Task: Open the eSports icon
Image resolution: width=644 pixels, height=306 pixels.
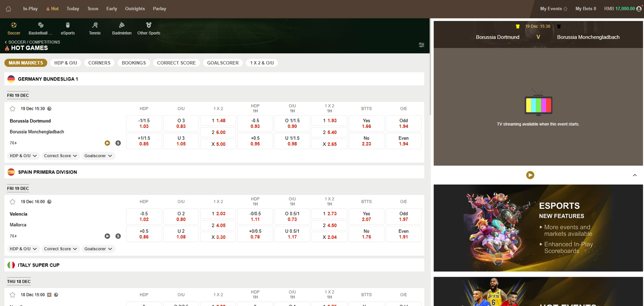Action: coord(68,29)
